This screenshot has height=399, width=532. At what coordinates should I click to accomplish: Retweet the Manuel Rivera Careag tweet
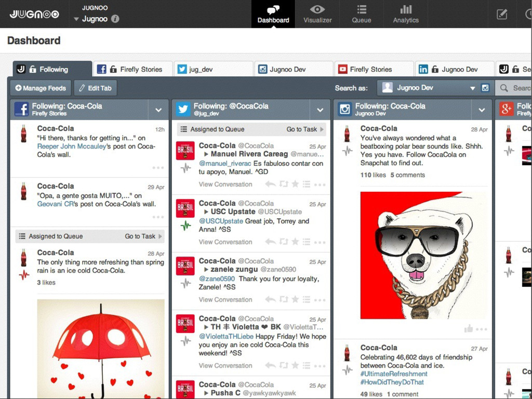284,184
